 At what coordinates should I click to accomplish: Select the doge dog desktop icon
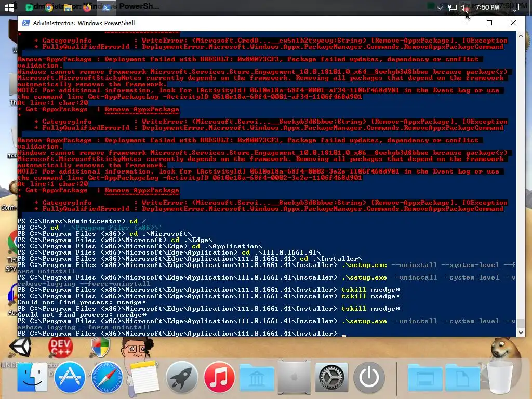(505, 349)
